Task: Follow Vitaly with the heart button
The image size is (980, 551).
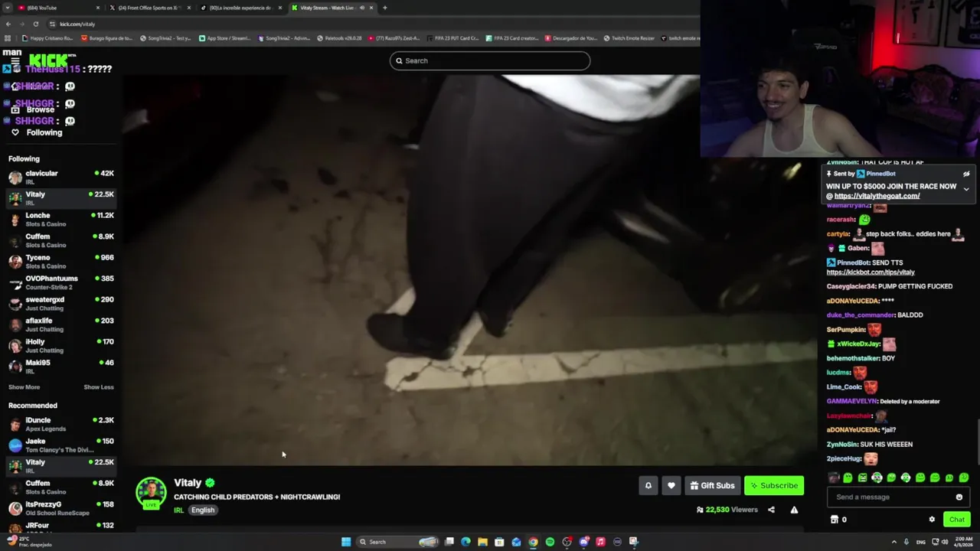Action: click(x=671, y=485)
